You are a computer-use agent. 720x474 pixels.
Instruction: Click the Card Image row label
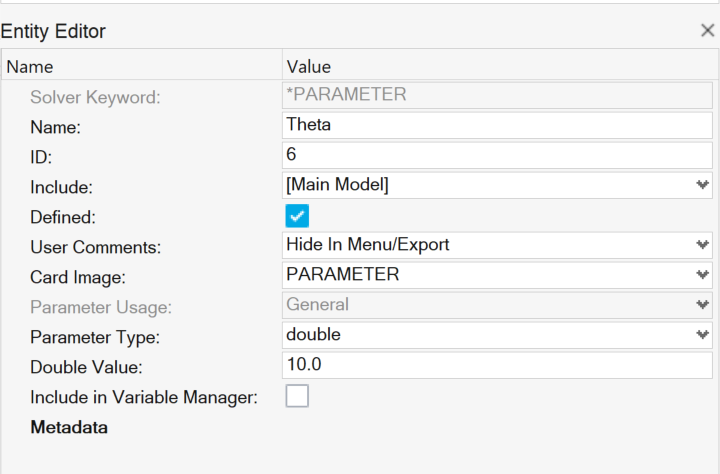pyautogui.click(x=79, y=276)
